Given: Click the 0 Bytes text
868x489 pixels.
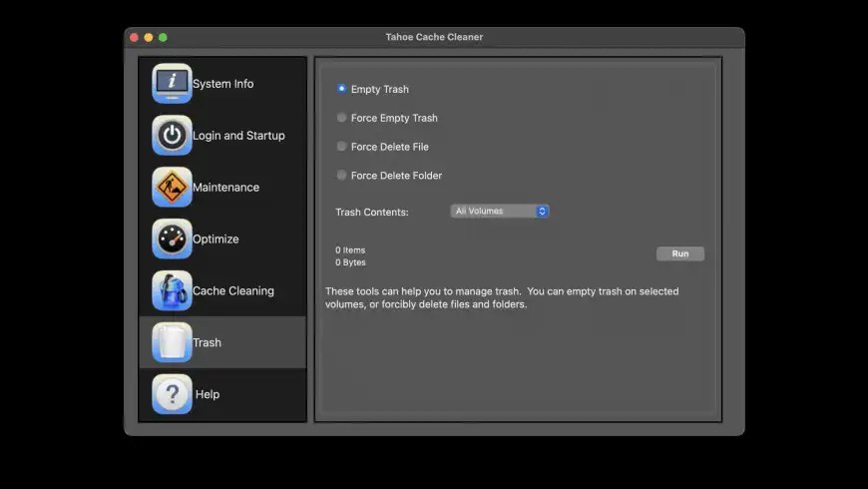Looking at the screenshot, I should (x=350, y=262).
